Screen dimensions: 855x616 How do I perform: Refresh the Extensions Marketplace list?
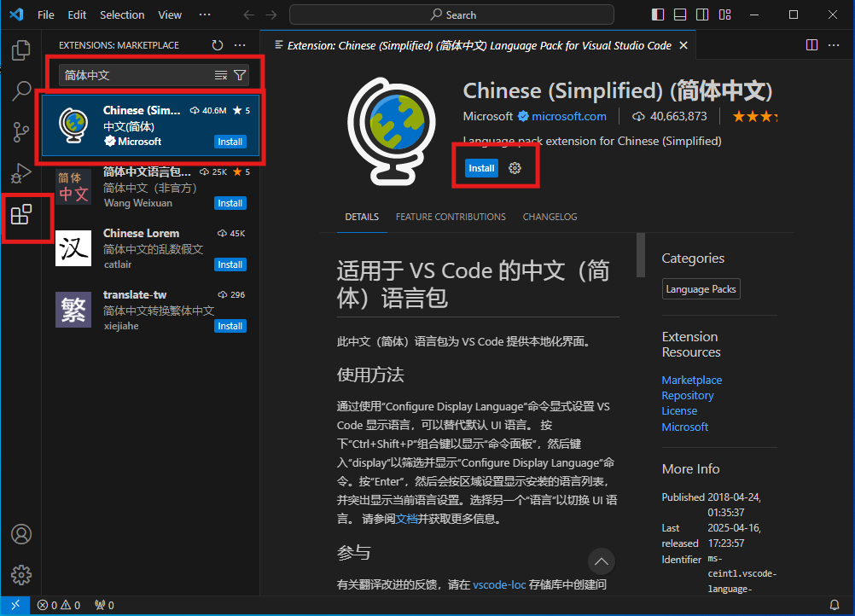[x=218, y=45]
